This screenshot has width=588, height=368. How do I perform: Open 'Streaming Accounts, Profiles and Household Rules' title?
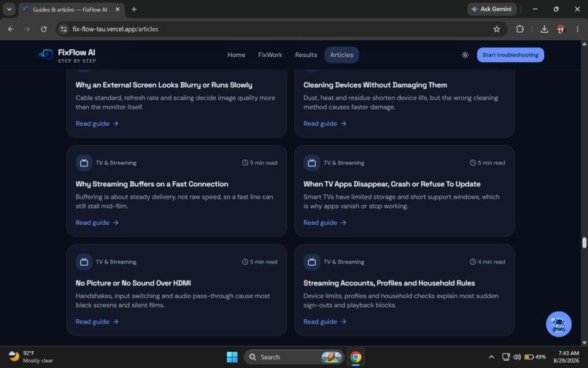pyautogui.click(x=390, y=283)
